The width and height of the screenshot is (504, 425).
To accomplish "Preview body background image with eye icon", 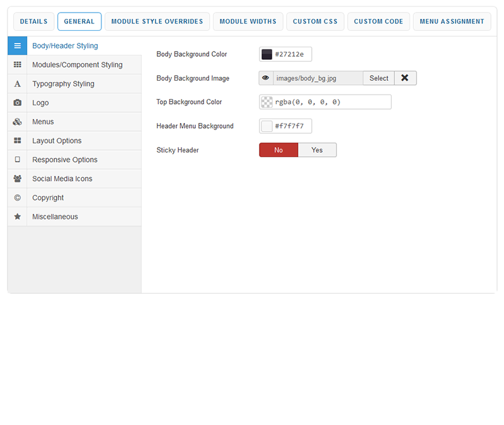I will (x=266, y=78).
